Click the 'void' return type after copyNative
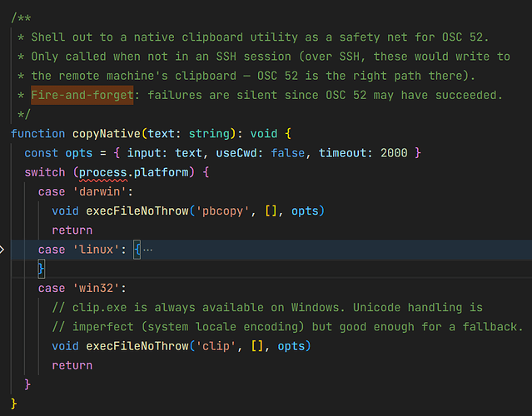The width and height of the screenshot is (532, 416). click(x=264, y=134)
